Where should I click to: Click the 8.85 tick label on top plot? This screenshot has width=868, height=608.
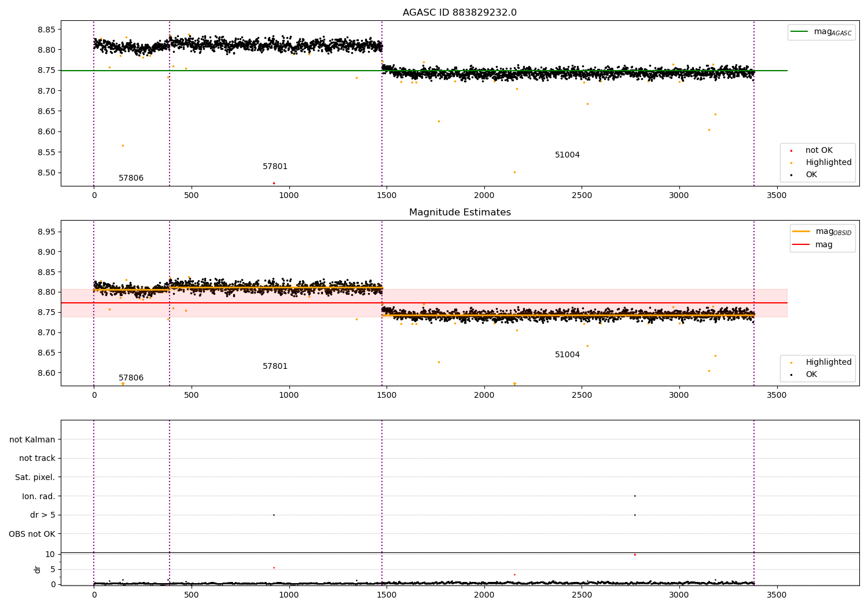click(x=46, y=30)
